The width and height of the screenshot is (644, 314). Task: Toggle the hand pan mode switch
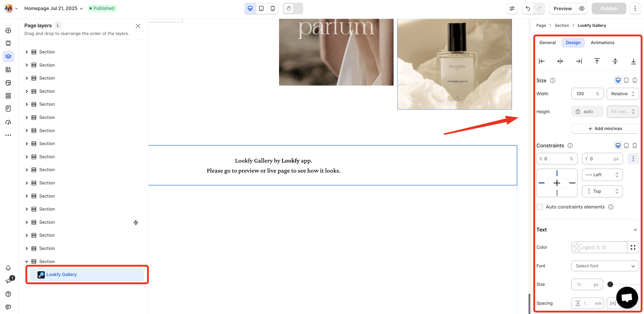[293, 8]
